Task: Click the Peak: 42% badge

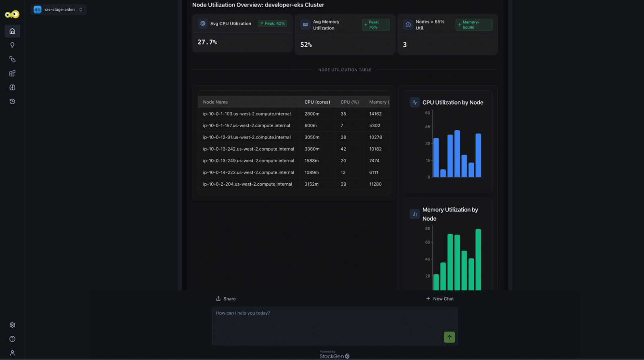Action: pyautogui.click(x=272, y=23)
